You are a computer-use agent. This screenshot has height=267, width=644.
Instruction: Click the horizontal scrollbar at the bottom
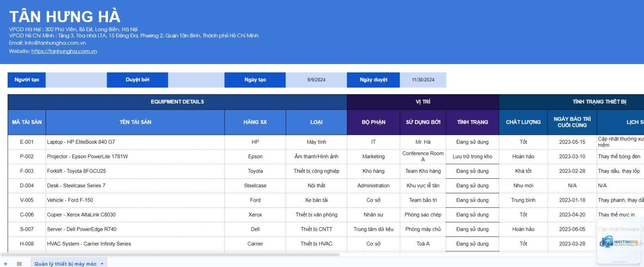click(x=170, y=255)
